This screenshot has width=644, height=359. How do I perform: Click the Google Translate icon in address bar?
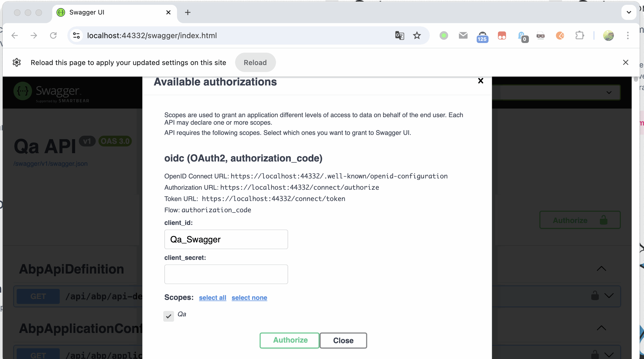pos(399,35)
